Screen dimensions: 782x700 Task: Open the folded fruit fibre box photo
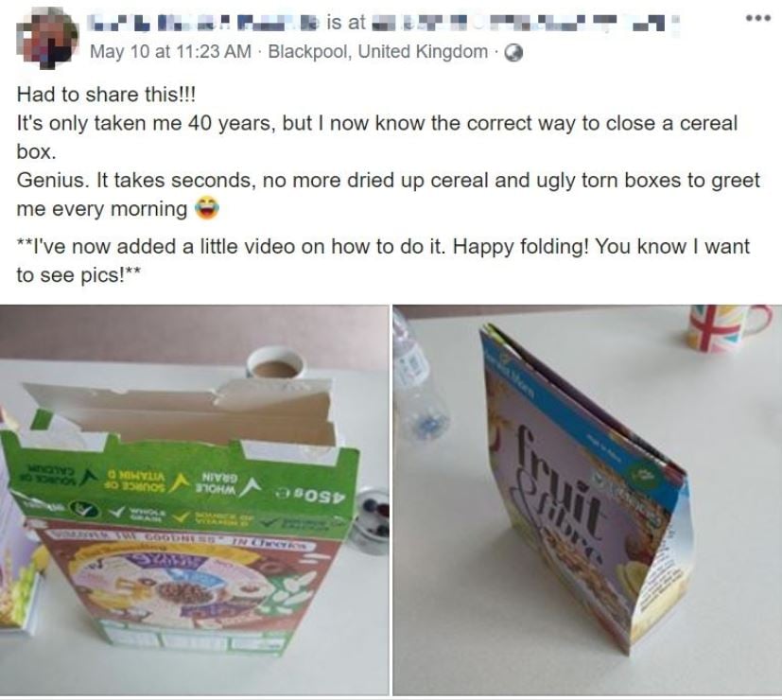click(x=587, y=499)
